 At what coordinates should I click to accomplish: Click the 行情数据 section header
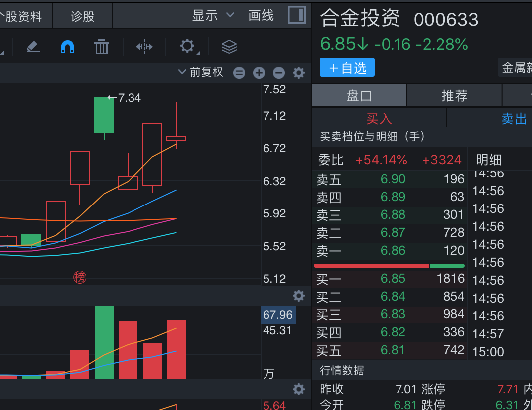pyautogui.click(x=342, y=370)
